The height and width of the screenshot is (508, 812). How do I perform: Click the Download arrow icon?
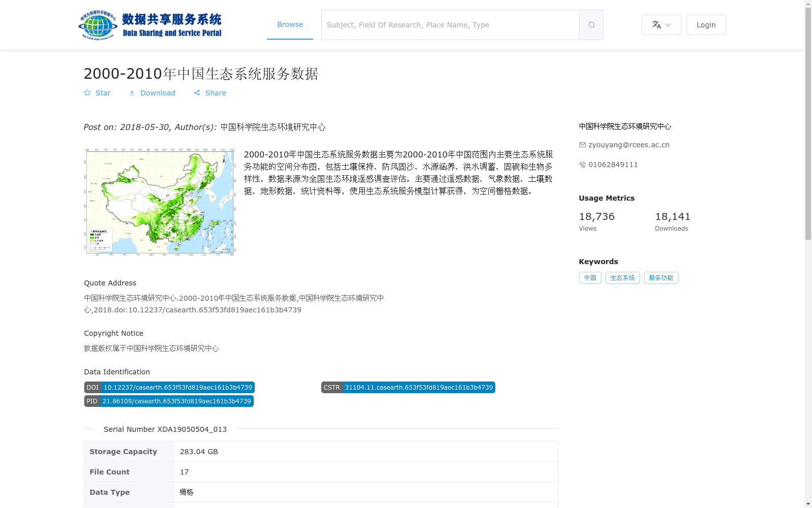pos(132,93)
